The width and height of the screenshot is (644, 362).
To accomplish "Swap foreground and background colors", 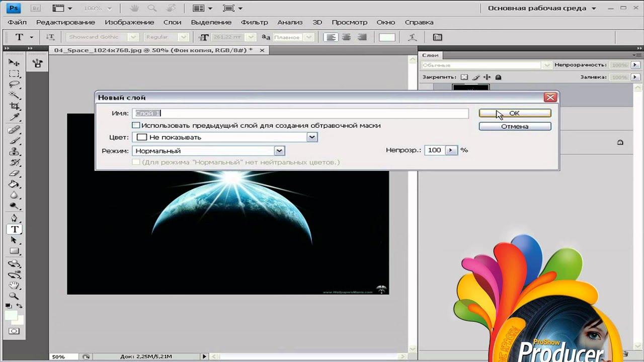I will pyautogui.click(x=19, y=306).
